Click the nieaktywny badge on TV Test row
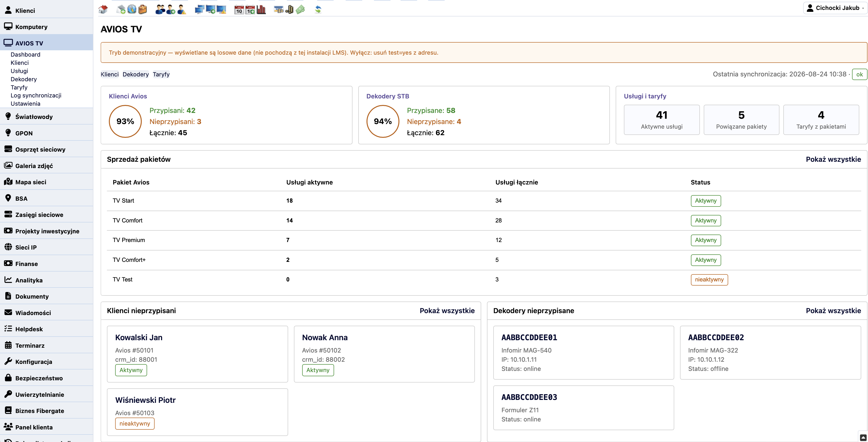The width and height of the screenshot is (868, 442). click(709, 279)
